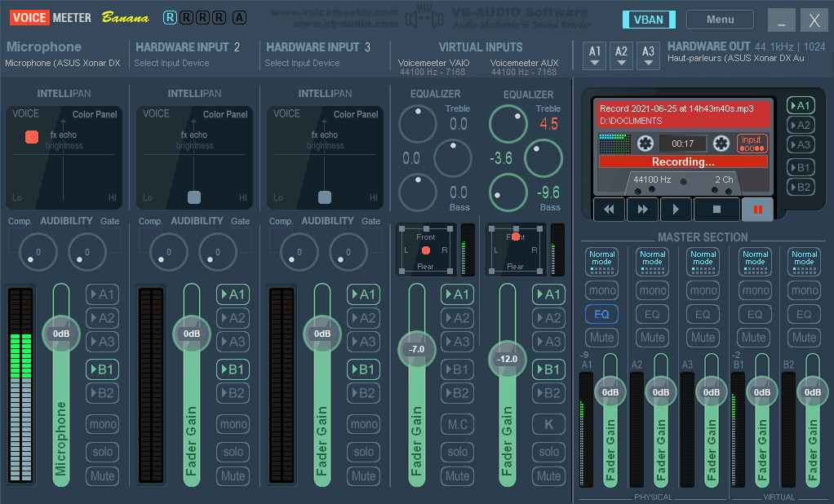Route Hardware Input 3 to bus B2
Viewport: 834px width, 504px height.
tap(364, 393)
